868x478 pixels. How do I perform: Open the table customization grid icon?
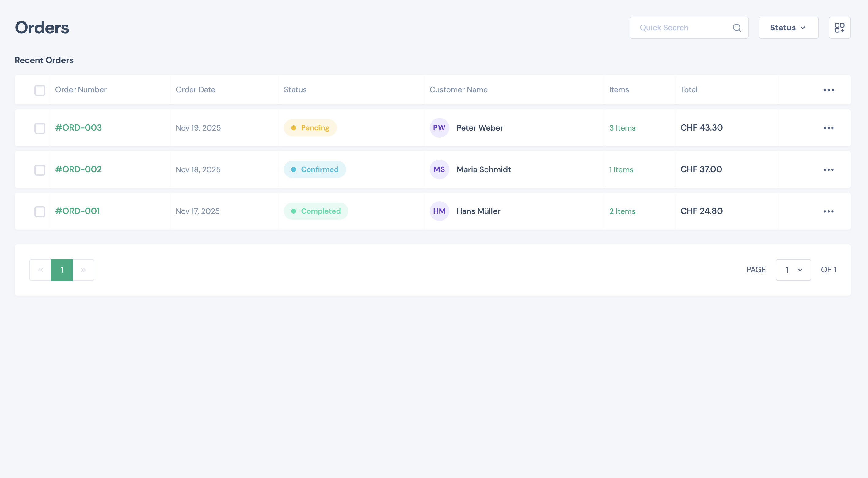pos(839,28)
